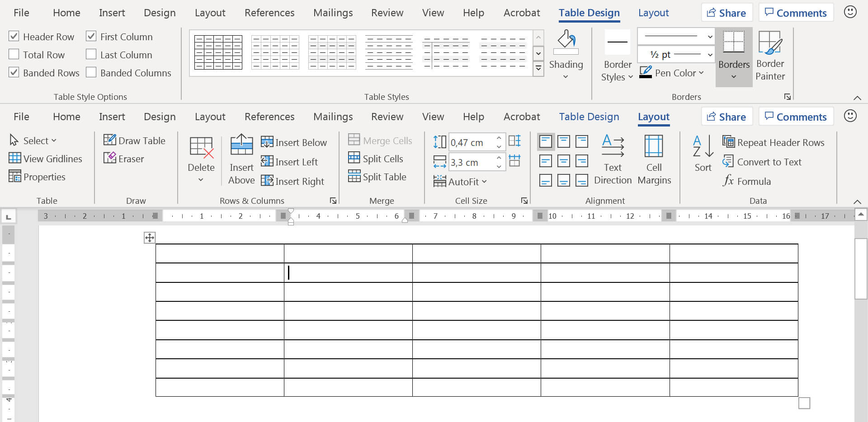Click Insert Left
Screen dimensions: 868x422
click(x=289, y=162)
